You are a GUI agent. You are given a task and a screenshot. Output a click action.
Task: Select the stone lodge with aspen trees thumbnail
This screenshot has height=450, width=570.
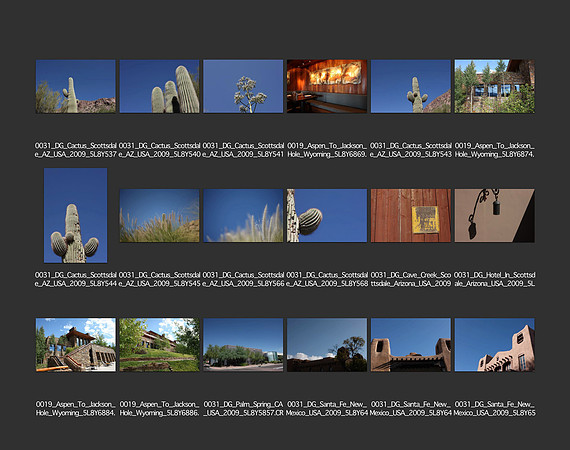click(x=494, y=87)
